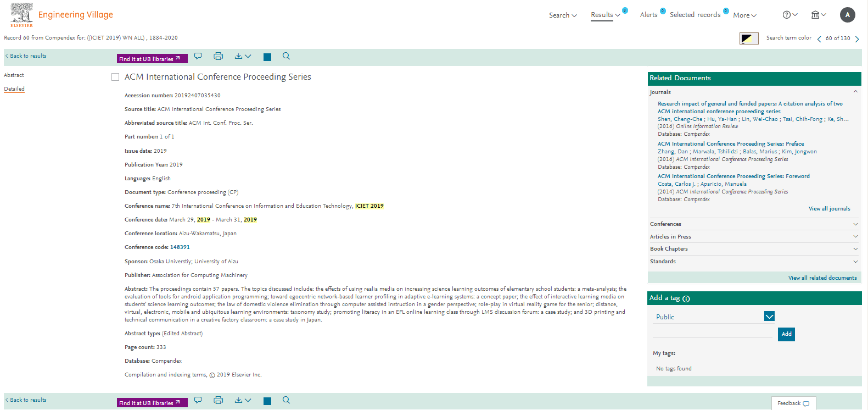Image resolution: width=868 pixels, height=410 pixels.
Task: Open conference code 148391 link
Action: 180,247
